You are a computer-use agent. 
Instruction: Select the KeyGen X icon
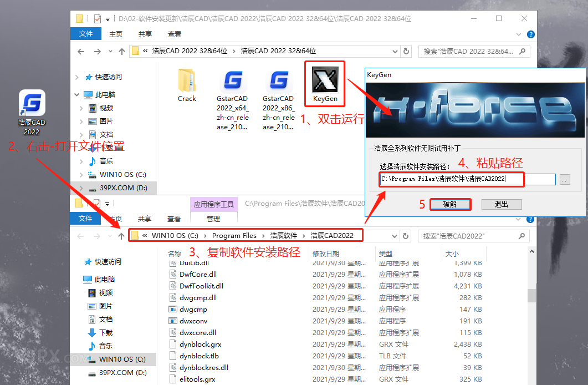pos(325,79)
